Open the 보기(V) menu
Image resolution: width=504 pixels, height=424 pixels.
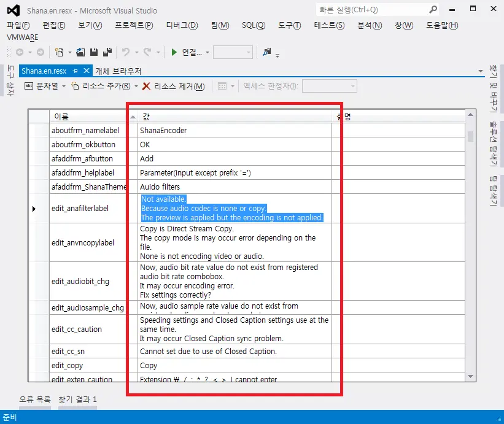pos(90,25)
